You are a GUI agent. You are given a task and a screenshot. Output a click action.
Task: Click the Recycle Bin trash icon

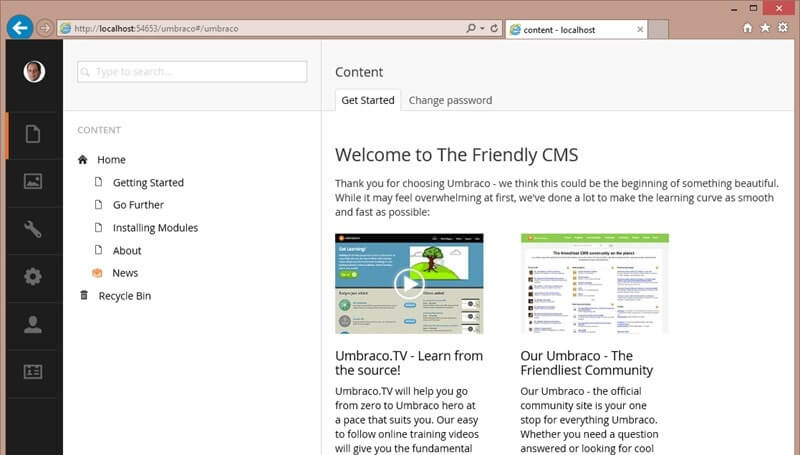[x=84, y=295]
